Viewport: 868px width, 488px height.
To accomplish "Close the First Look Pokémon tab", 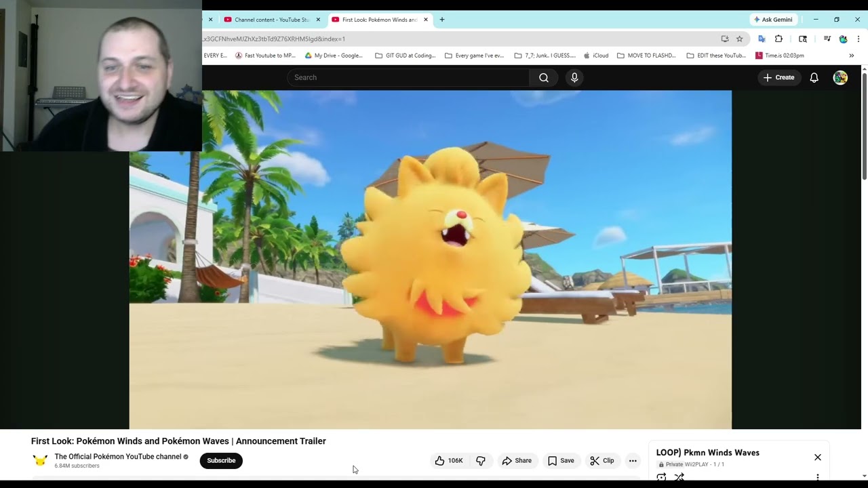I will point(426,20).
